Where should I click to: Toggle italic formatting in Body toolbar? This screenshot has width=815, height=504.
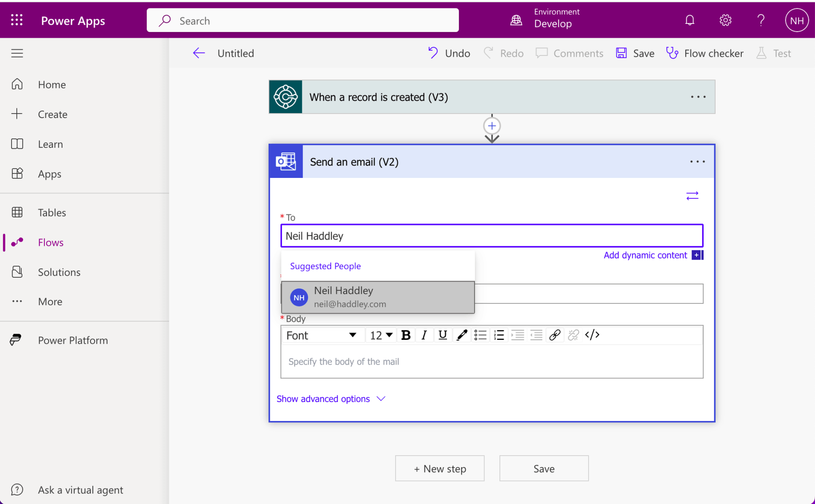pos(424,335)
